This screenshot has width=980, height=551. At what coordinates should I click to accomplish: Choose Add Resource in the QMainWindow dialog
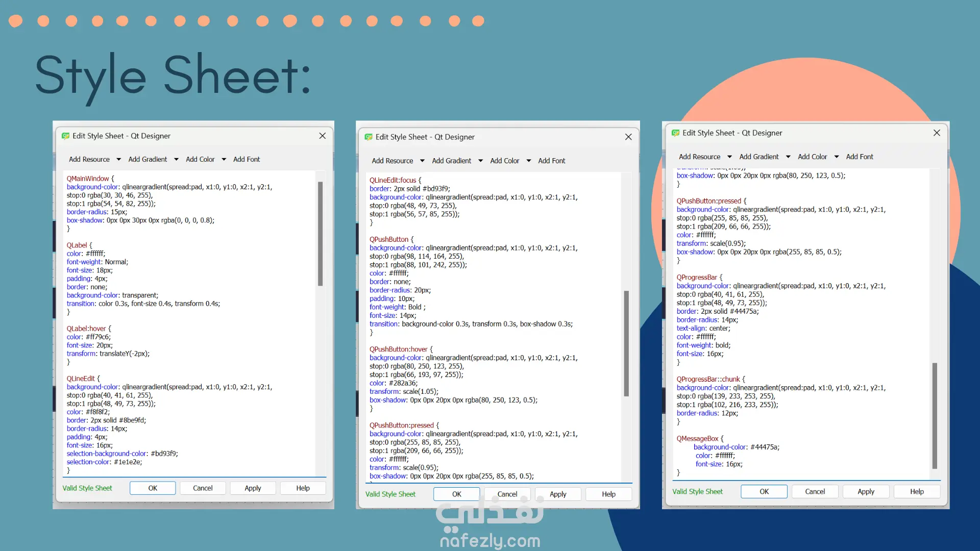tap(89, 159)
